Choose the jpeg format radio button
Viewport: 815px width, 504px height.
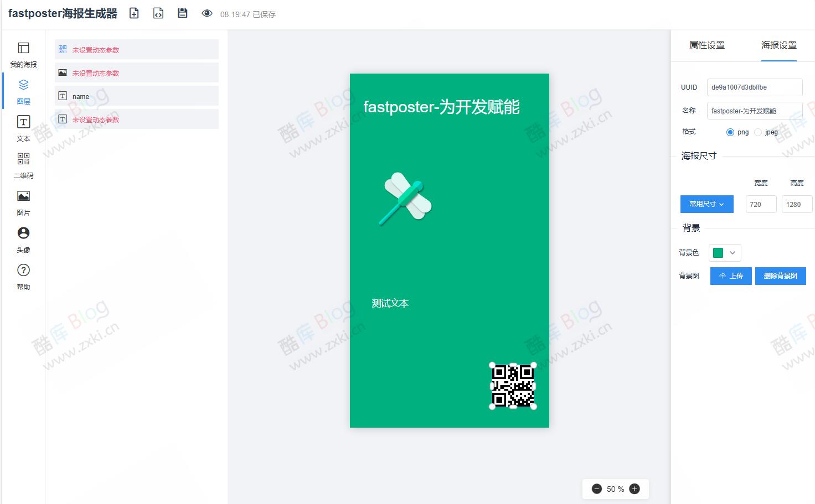pyautogui.click(x=758, y=132)
